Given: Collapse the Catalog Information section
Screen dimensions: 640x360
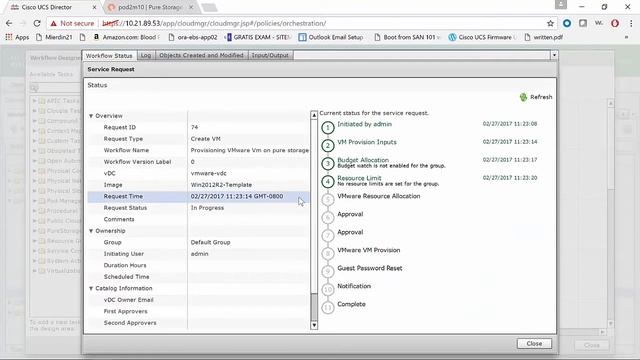Looking at the screenshot, I should [91, 289].
